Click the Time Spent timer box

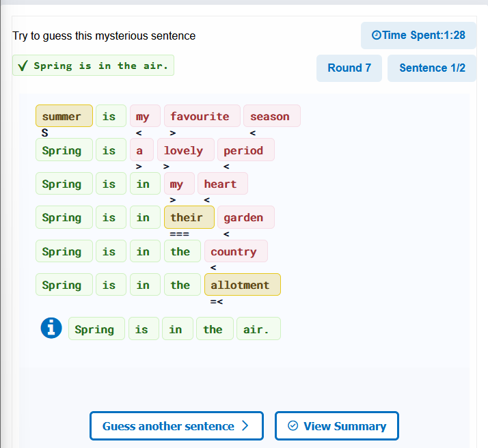click(x=418, y=35)
